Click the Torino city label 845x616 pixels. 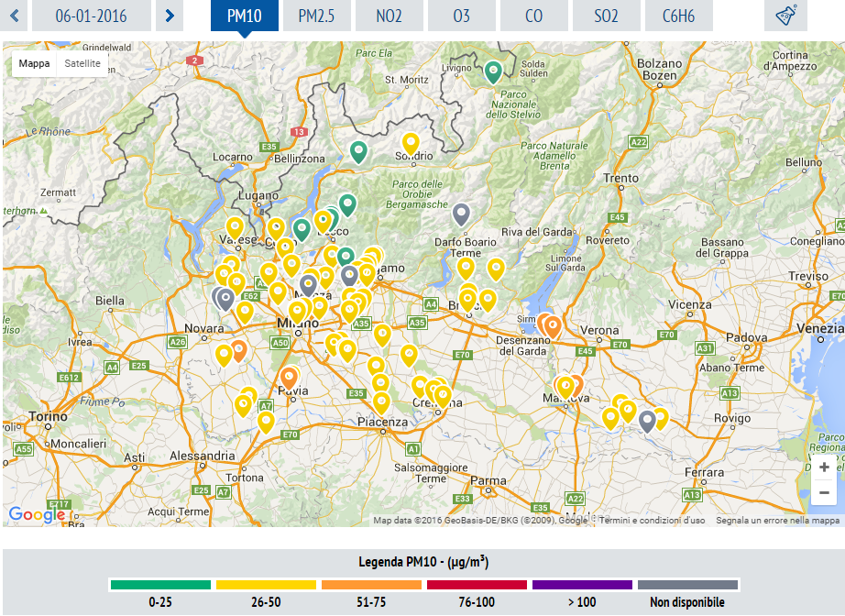pos(48,416)
